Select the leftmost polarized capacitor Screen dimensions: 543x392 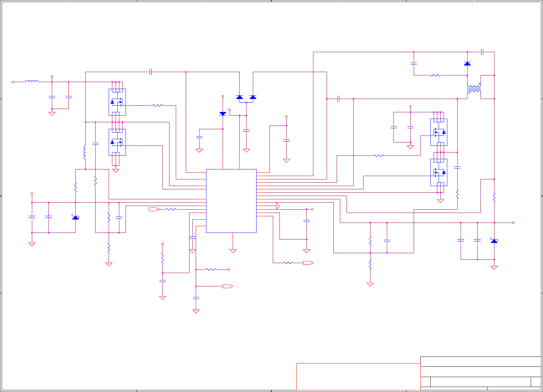pyautogui.click(x=32, y=217)
